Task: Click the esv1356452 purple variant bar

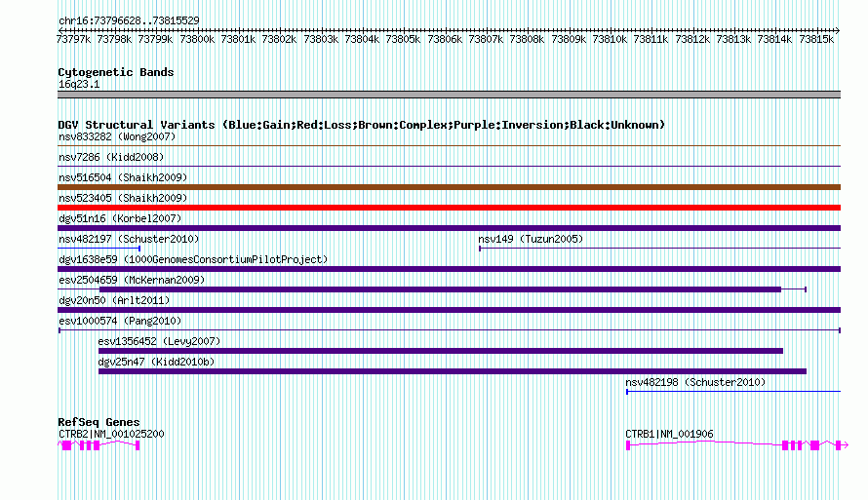Action: pyautogui.click(x=441, y=351)
